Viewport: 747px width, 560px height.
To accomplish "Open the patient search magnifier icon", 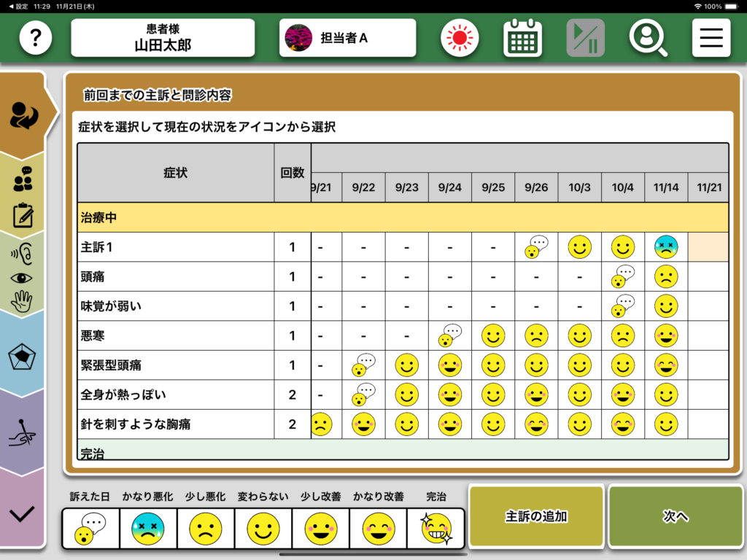I will (648, 38).
